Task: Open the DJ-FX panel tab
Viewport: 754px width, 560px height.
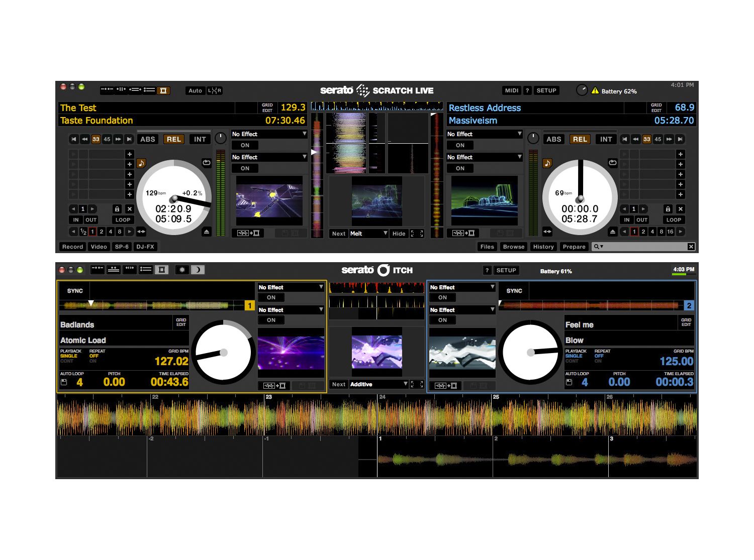Action: 145,247
